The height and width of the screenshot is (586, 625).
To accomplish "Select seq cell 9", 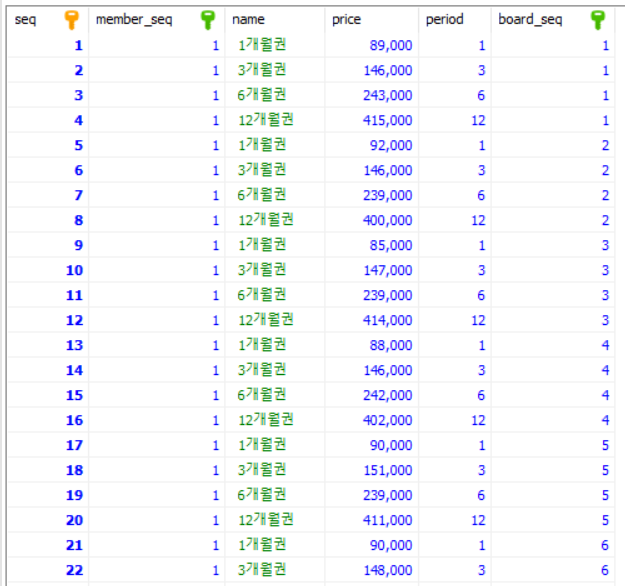I will point(48,245).
